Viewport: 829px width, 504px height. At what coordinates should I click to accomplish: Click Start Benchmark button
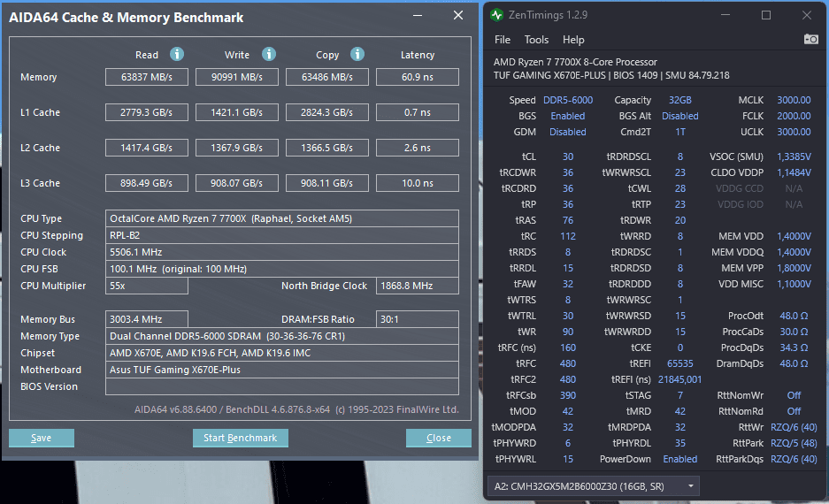click(241, 438)
